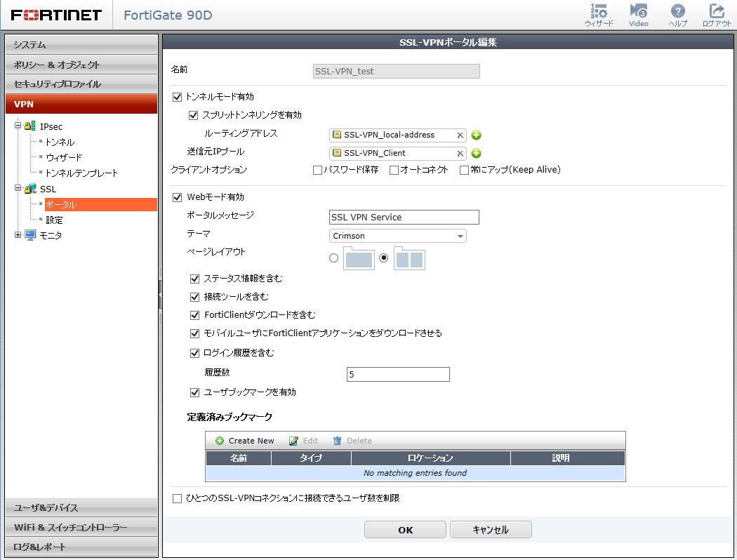Select ウィザード under IPsec
Viewport: 737px width, 560px height.
tap(63, 157)
